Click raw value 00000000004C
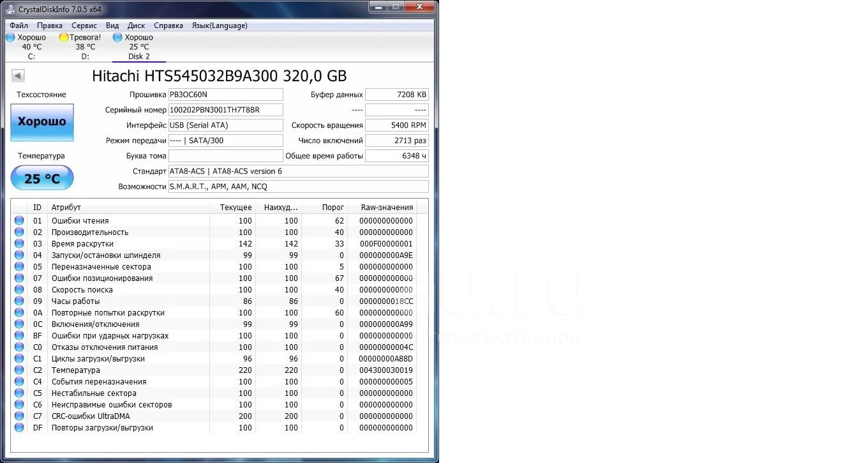The width and height of the screenshot is (868, 463). [x=386, y=347]
